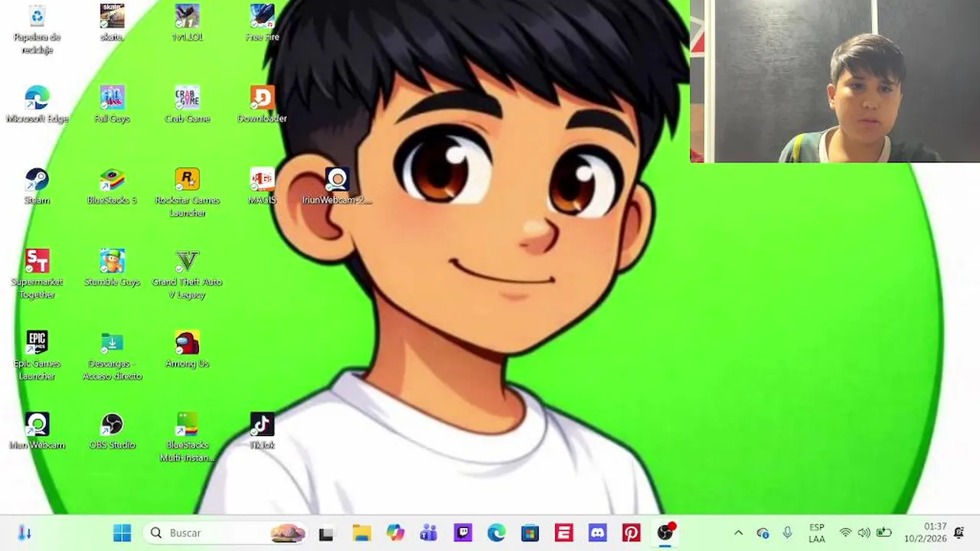Open the clock showing 01:37 10/2/2026
The height and width of the screenshot is (551, 980).
(x=925, y=533)
